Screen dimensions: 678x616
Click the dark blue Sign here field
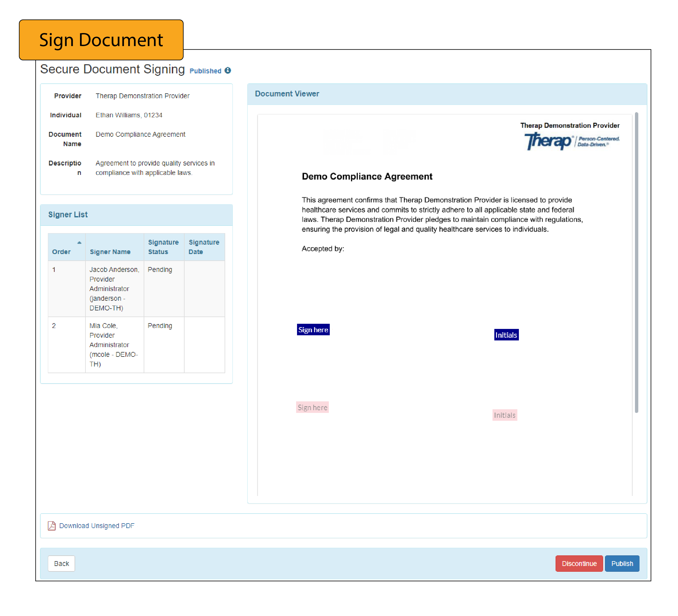tap(313, 329)
